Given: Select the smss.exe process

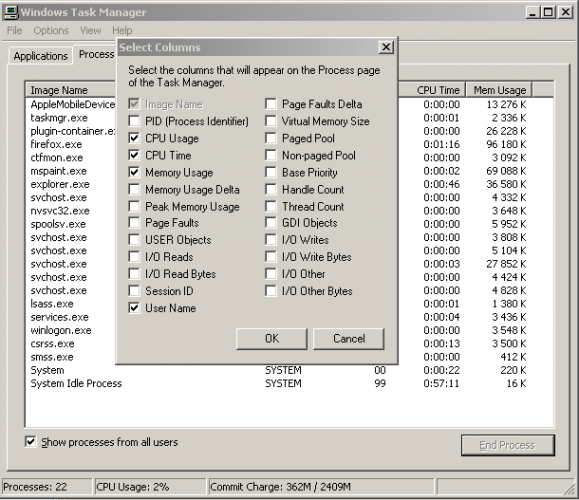Looking at the screenshot, I should tap(52, 357).
